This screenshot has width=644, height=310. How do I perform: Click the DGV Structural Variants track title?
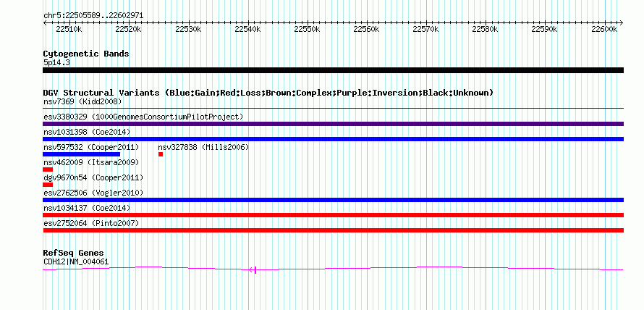coord(268,93)
